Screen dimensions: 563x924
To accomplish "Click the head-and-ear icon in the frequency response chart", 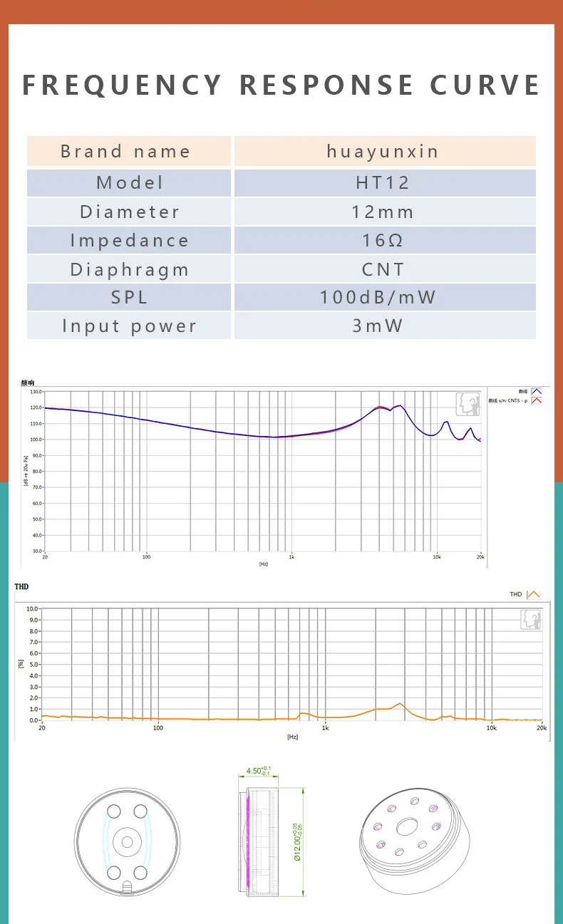I will (468, 404).
